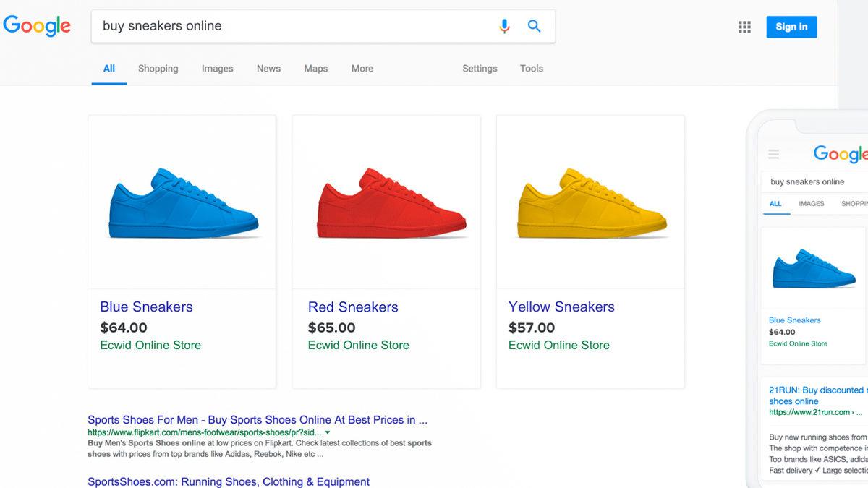This screenshot has width=868, height=488.
Task: Open the Images search tab
Action: coord(217,69)
